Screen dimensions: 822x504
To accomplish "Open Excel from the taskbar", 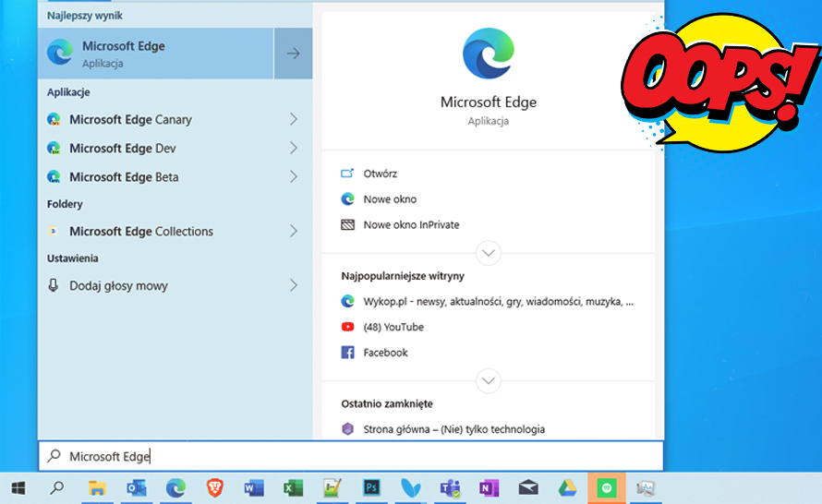I will pyautogui.click(x=293, y=488).
